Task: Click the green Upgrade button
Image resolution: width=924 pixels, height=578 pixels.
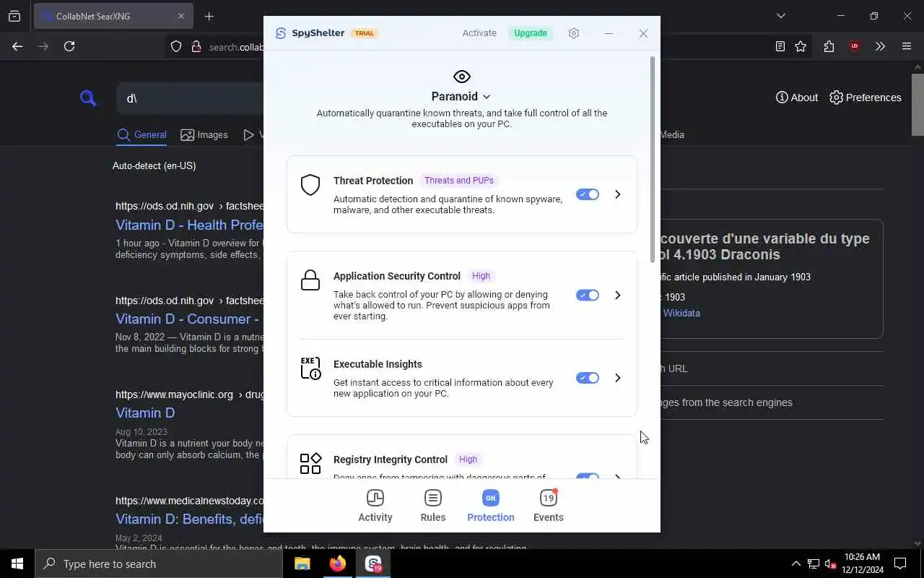Action: [x=531, y=33]
